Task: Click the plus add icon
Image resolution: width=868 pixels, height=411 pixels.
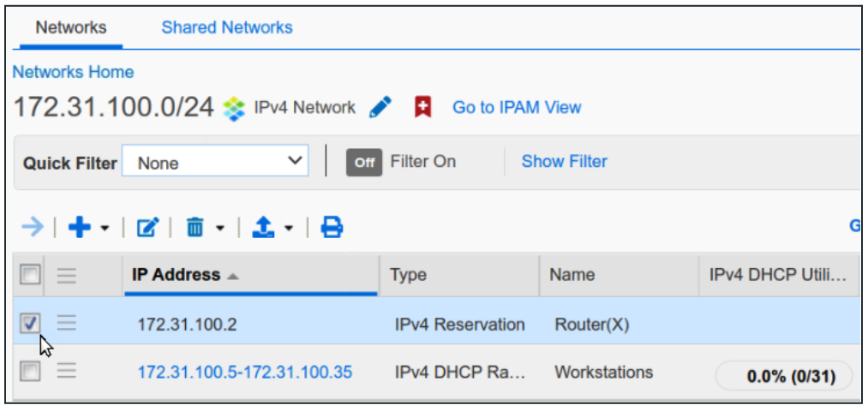Action: [79, 227]
